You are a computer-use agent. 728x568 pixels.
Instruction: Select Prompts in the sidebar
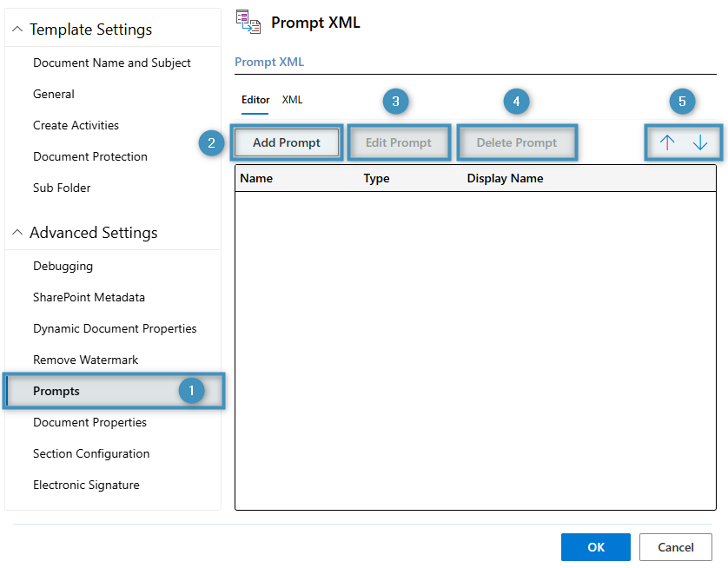56,391
